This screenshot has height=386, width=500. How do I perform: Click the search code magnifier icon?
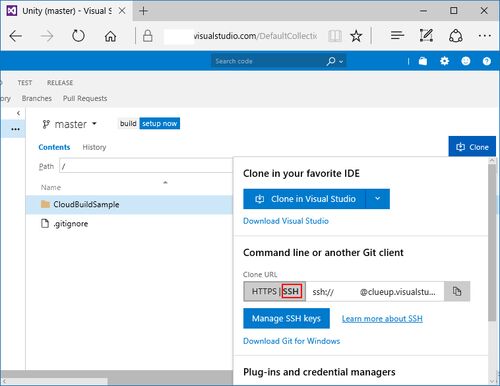[x=331, y=61]
